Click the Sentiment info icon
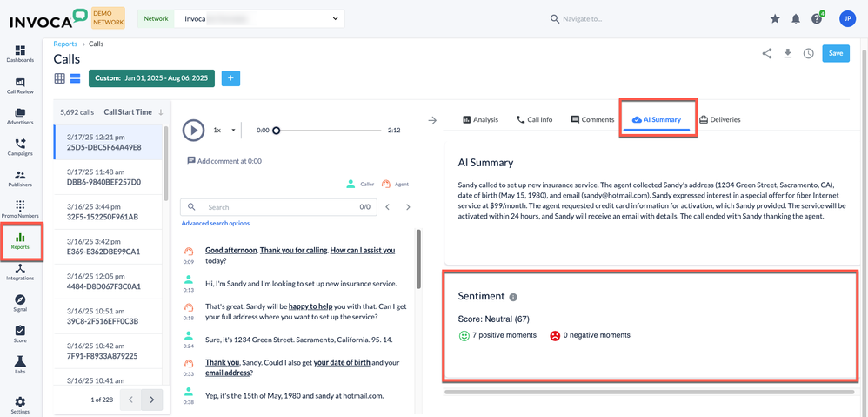 click(513, 298)
